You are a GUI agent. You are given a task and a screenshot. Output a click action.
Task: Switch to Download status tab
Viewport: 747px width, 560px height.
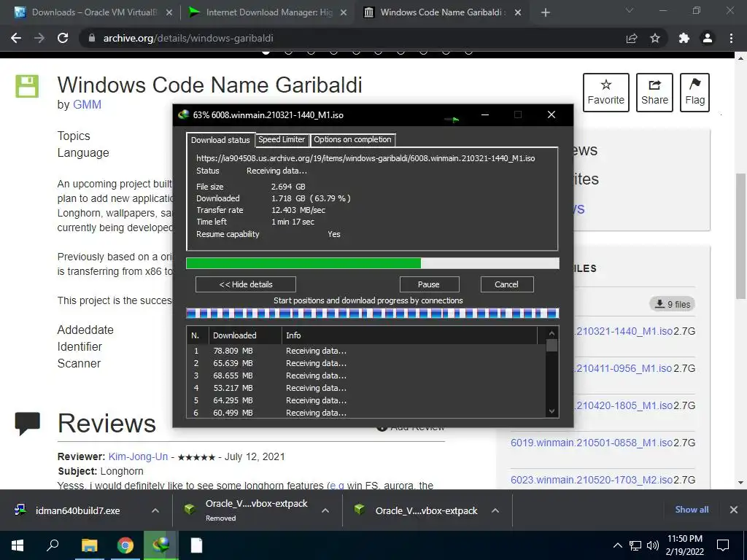pyautogui.click(x=220, y=140)
